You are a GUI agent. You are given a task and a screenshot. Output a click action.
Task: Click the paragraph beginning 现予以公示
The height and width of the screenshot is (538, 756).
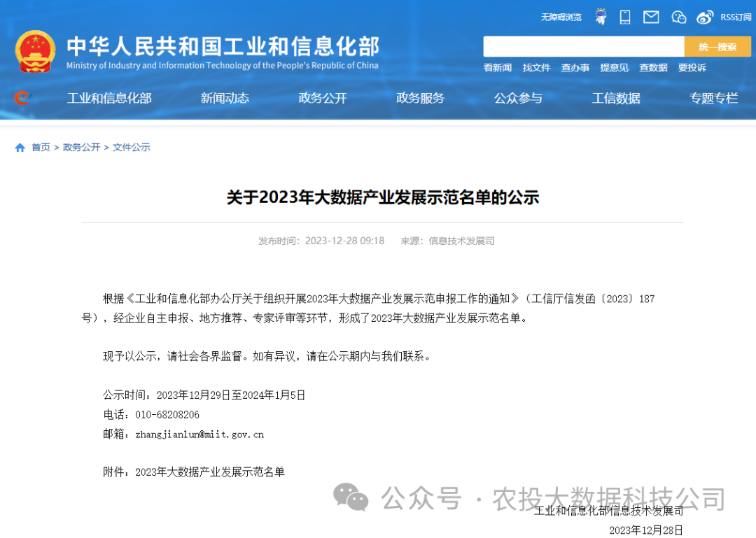[267, 356]
